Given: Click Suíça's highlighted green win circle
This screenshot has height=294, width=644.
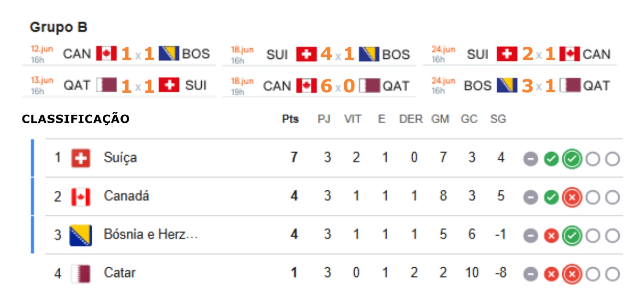Looking at the screenshot, I should [572, 159].
